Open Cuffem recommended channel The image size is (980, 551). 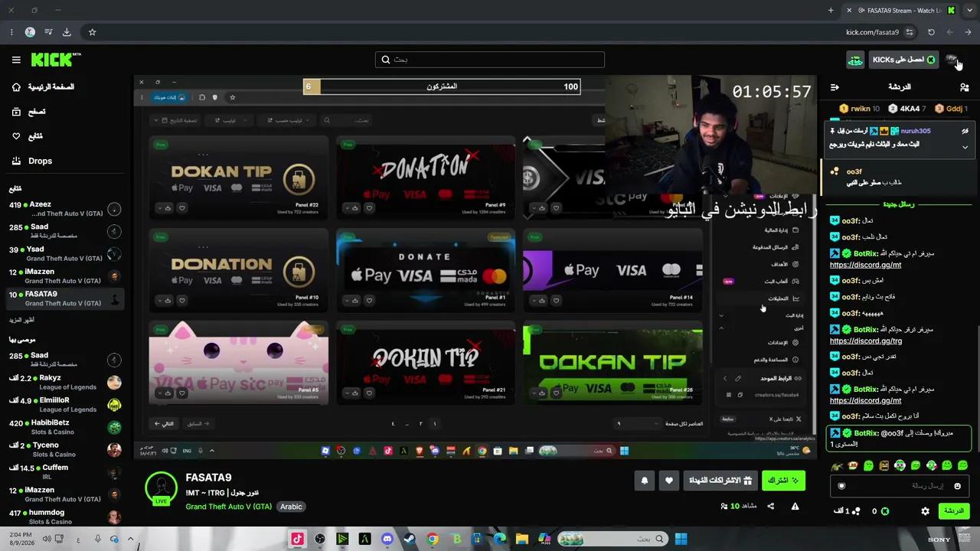(65, 472)
